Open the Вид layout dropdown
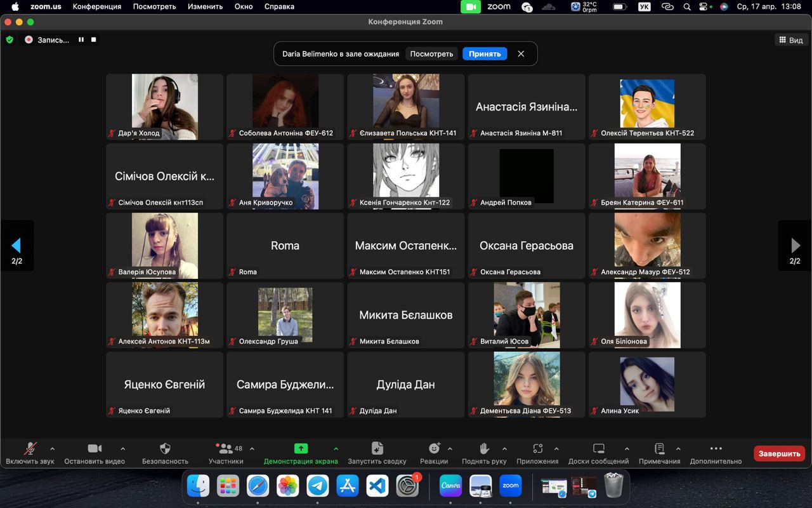The height and width of the screenshot is (508, 812). point(790,40)
